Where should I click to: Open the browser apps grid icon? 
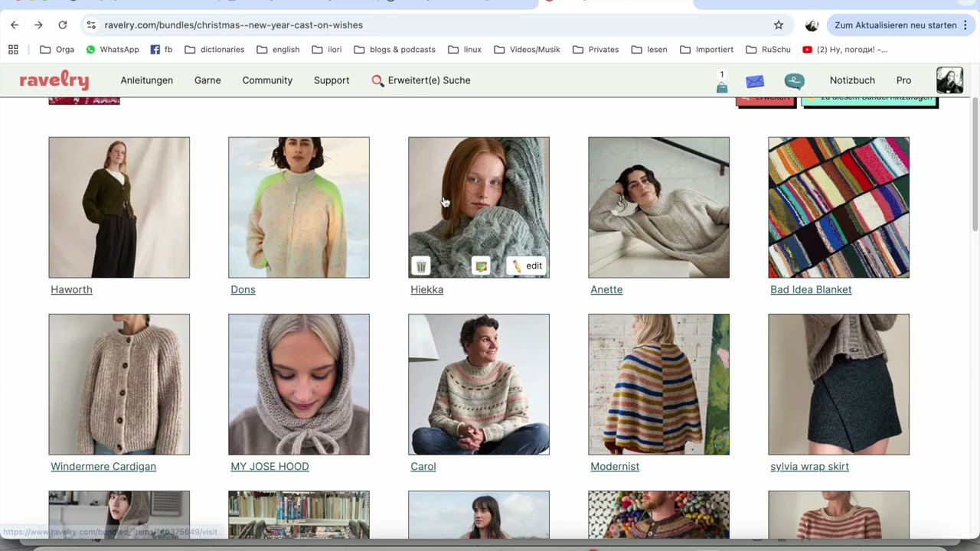click(x=13, y=50)
